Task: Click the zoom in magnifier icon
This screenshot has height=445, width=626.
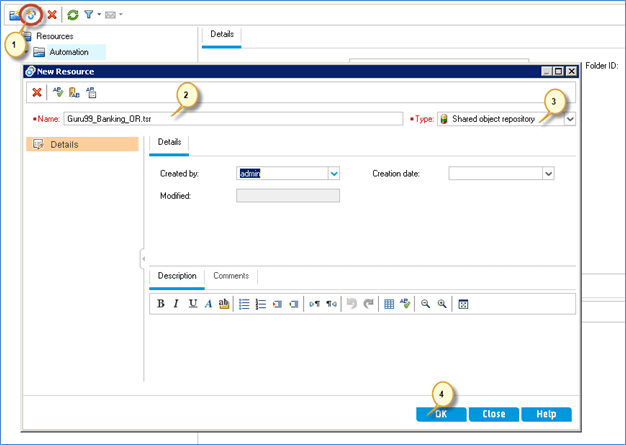Action: pyautogui.click(x=442, y=304)
